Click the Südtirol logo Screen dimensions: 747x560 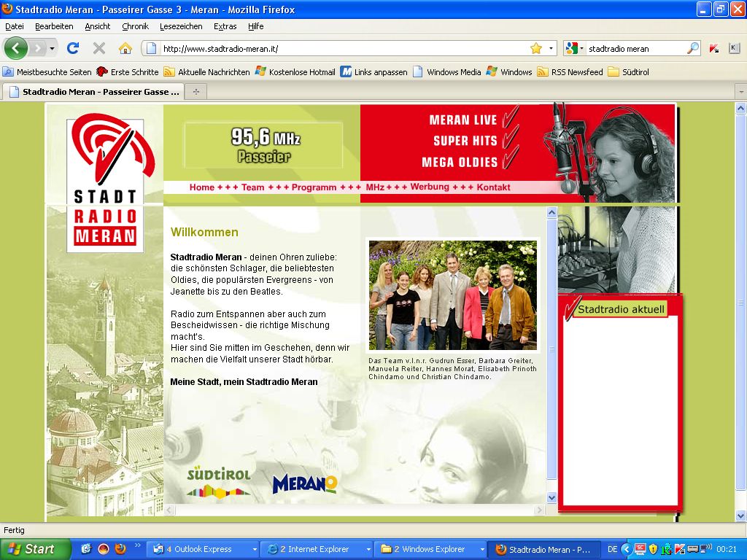pos(218,483)
